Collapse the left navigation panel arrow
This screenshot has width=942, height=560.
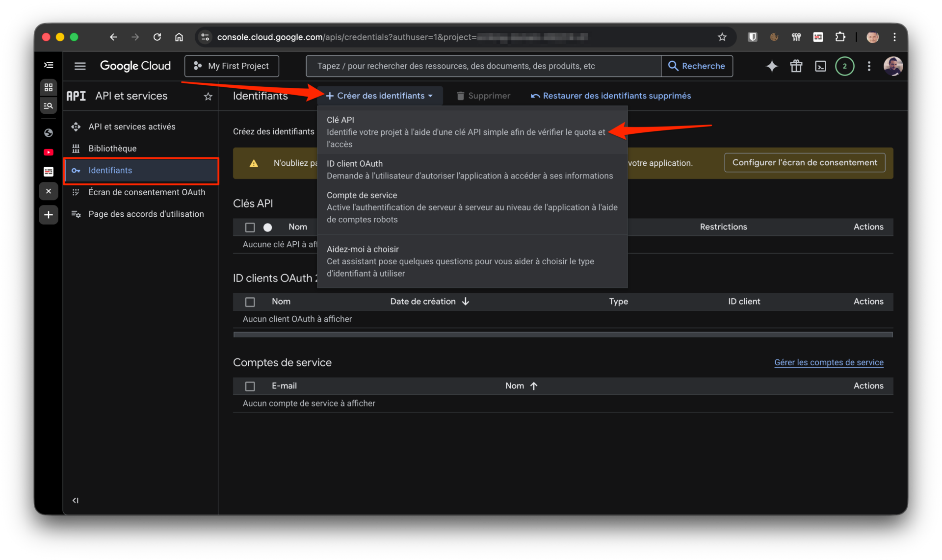click(x=75, y=500)
